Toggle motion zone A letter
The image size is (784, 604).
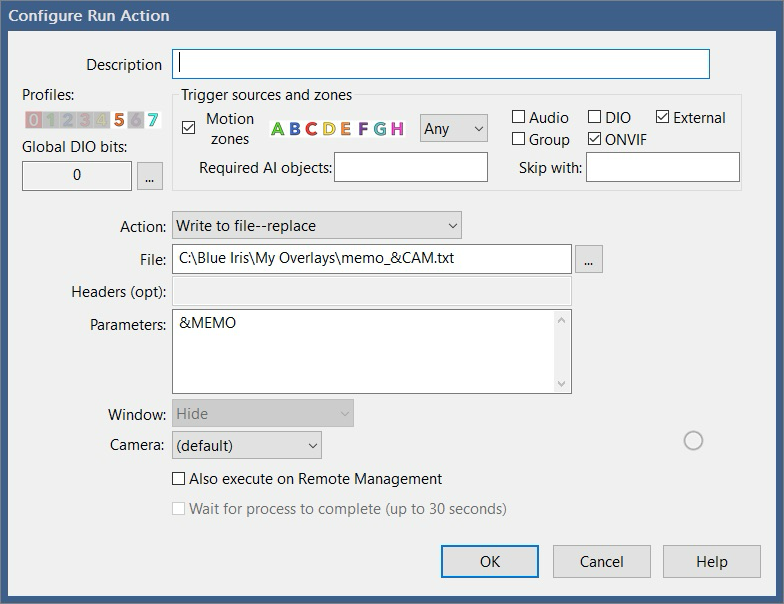[278, 129]
